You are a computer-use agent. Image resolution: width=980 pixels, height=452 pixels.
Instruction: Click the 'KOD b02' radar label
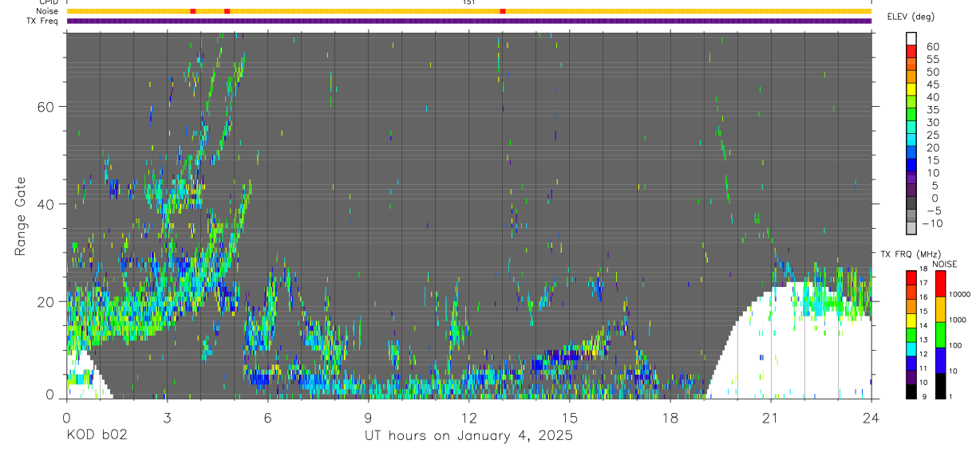[x=96, y=435]
